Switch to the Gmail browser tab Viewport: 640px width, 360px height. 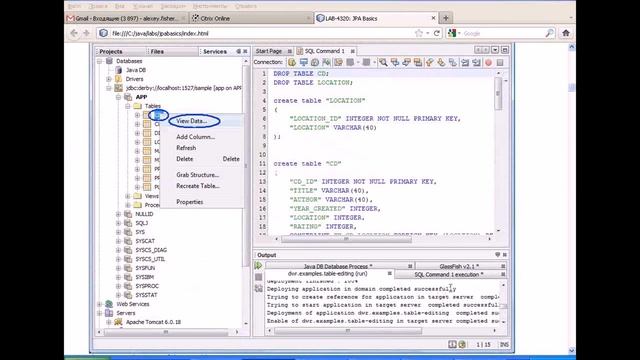(x=127, y=18)
